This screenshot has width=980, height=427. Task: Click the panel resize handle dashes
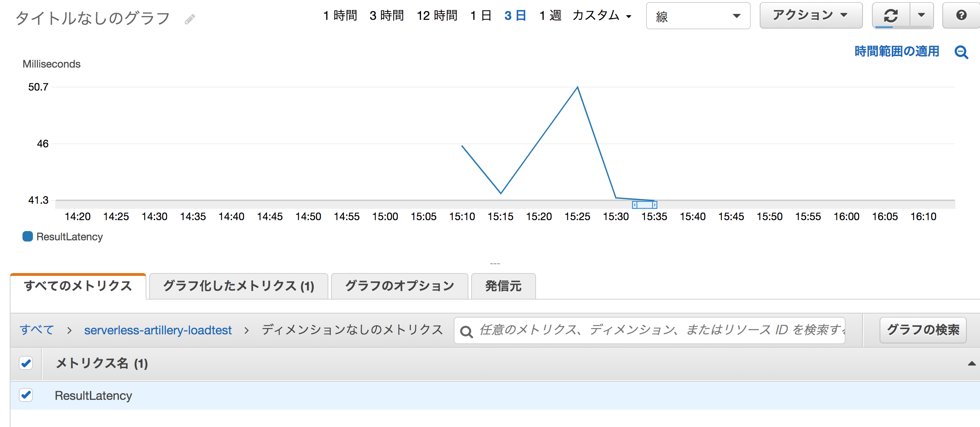pos(495,264)
